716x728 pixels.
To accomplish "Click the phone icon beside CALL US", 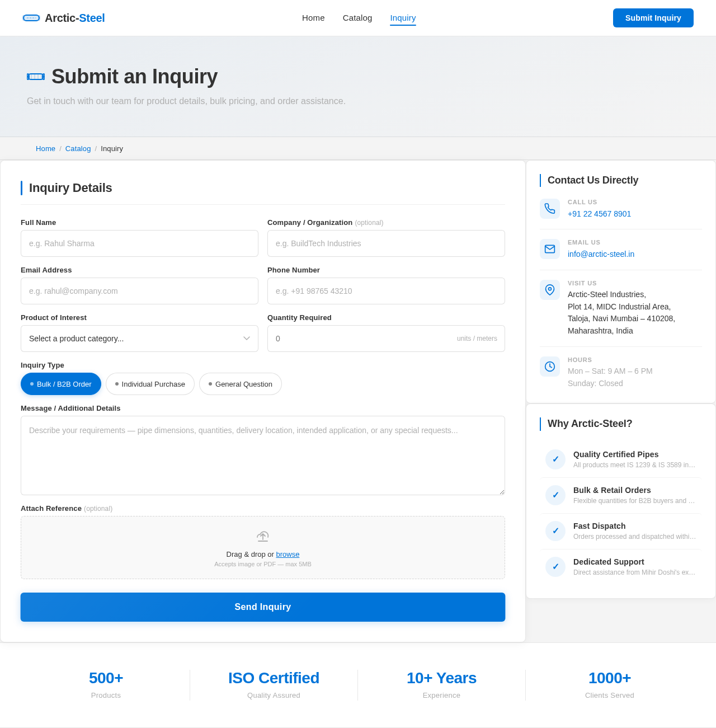I will point(549,209).
